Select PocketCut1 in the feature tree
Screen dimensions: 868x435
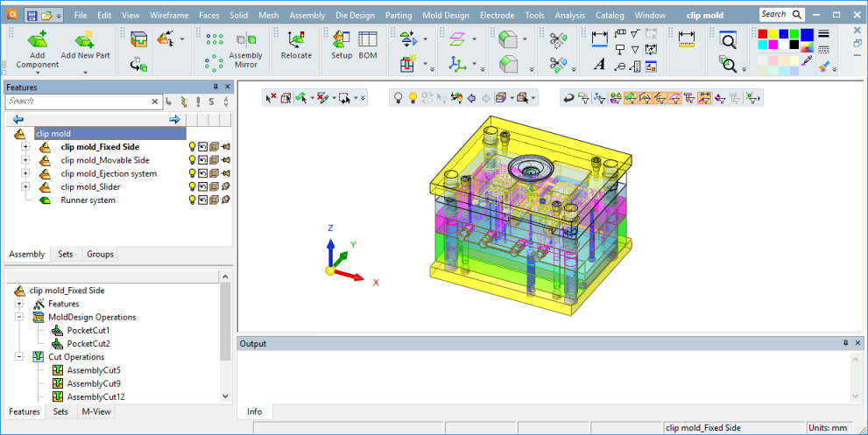point(88,330)
